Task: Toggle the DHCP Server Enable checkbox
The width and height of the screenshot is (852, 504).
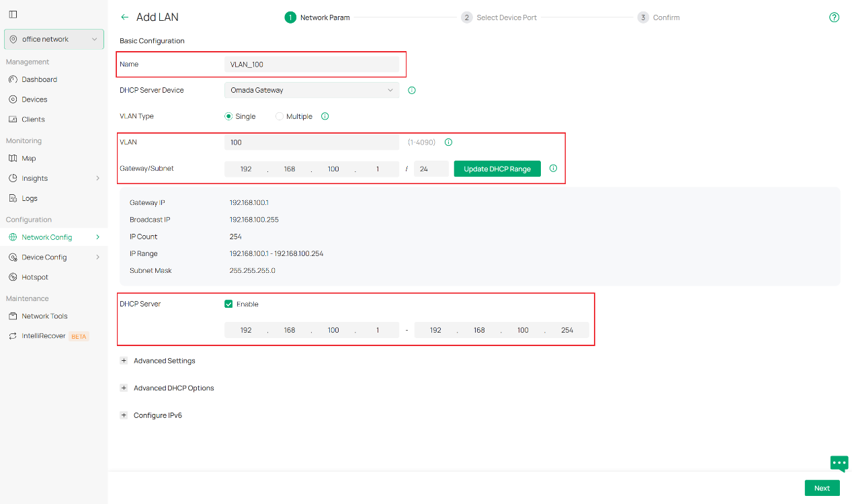Action: coord(228,304)
